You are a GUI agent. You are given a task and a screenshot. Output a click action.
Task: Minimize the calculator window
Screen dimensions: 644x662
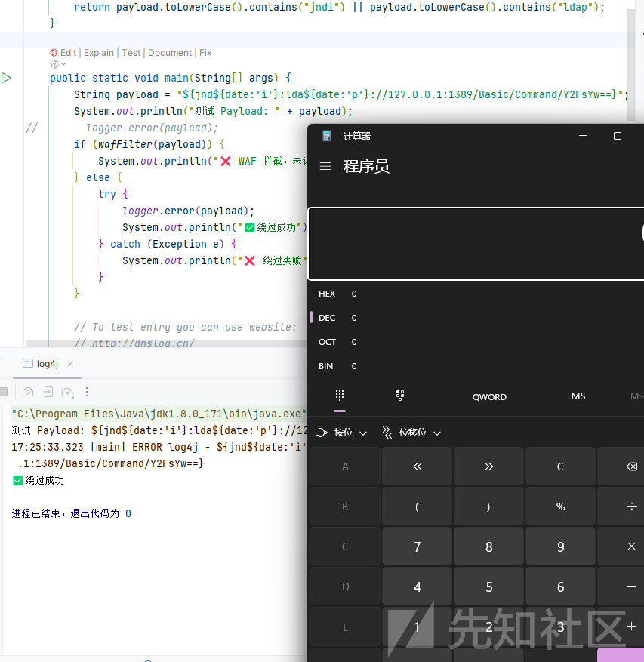tap(583, 136)
